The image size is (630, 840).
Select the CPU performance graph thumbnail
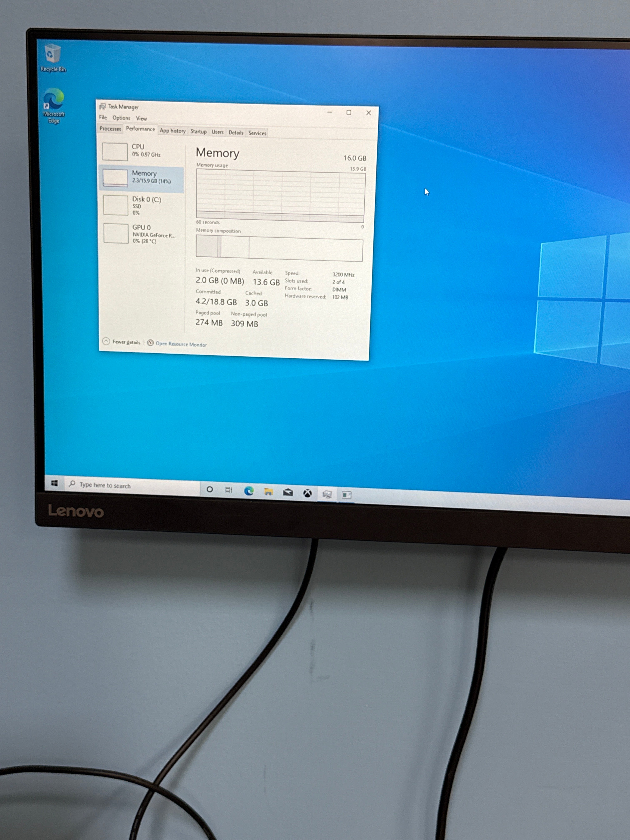(115, 151)
